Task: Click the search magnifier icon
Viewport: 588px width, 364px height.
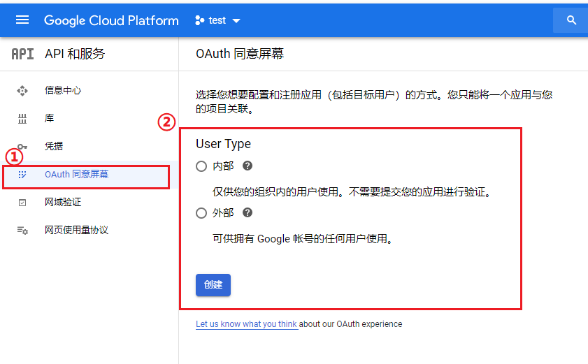Action: (571, 20)
